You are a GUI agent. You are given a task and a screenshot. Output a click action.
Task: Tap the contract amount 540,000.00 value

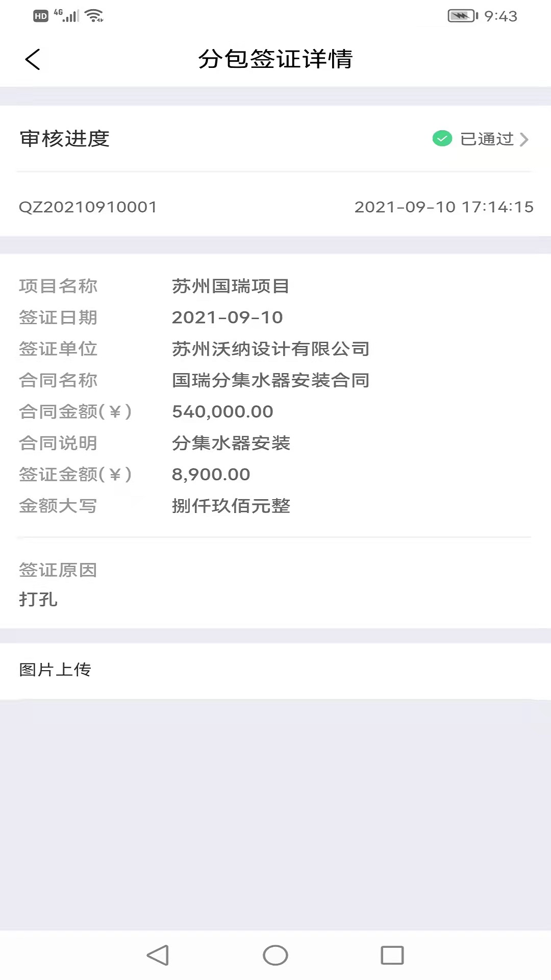[x=222, y=412]
